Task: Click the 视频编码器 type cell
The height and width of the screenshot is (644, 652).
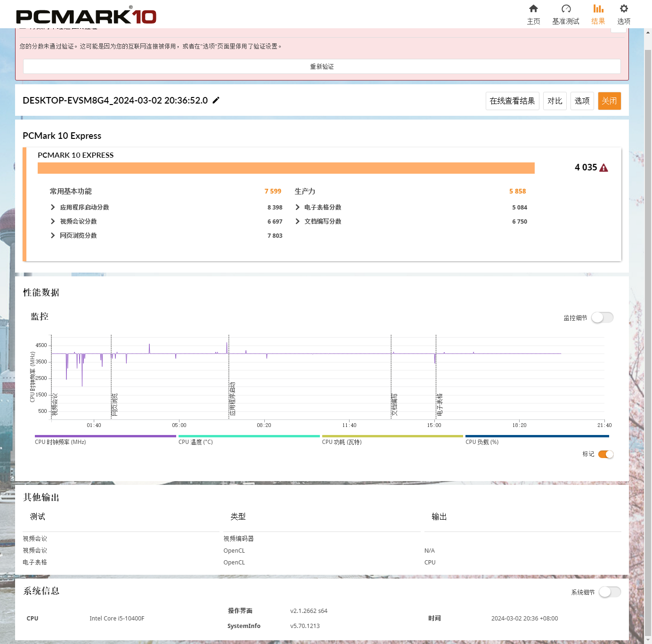Action: click(238, 539)
